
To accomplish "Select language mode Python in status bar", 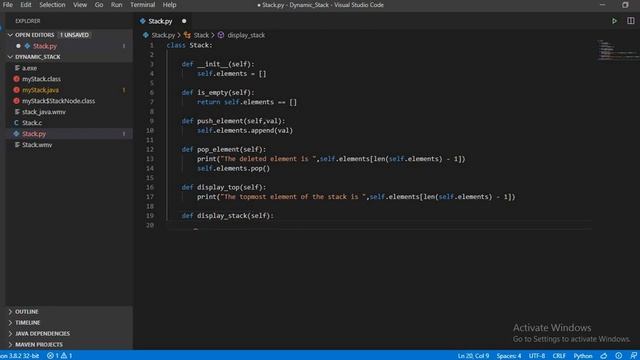I will click(582, 356).
